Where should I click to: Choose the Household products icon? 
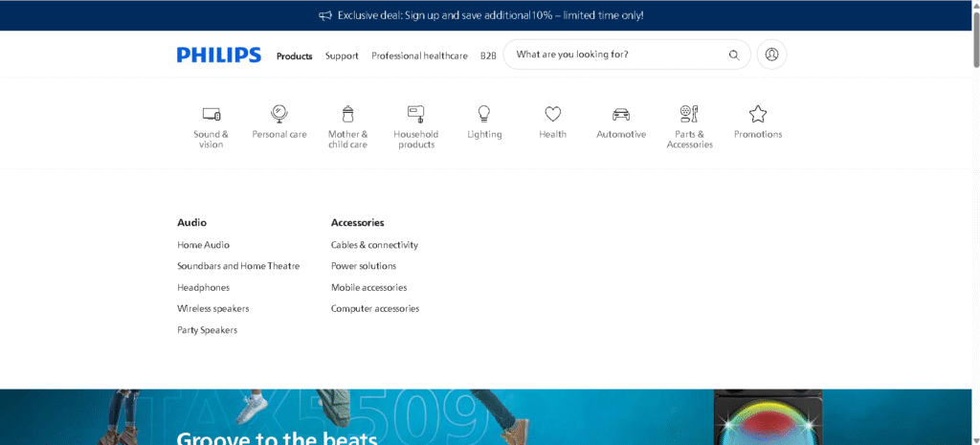[x=415, y=114]
